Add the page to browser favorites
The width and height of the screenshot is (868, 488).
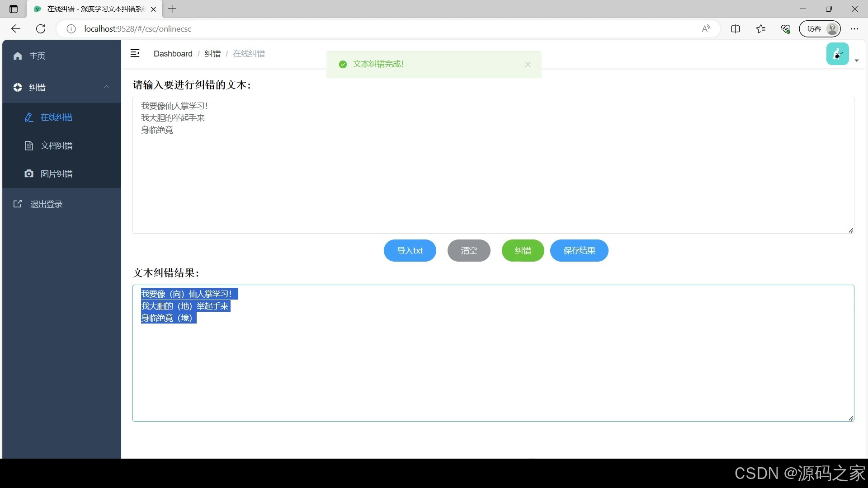[x=760, y=28]
